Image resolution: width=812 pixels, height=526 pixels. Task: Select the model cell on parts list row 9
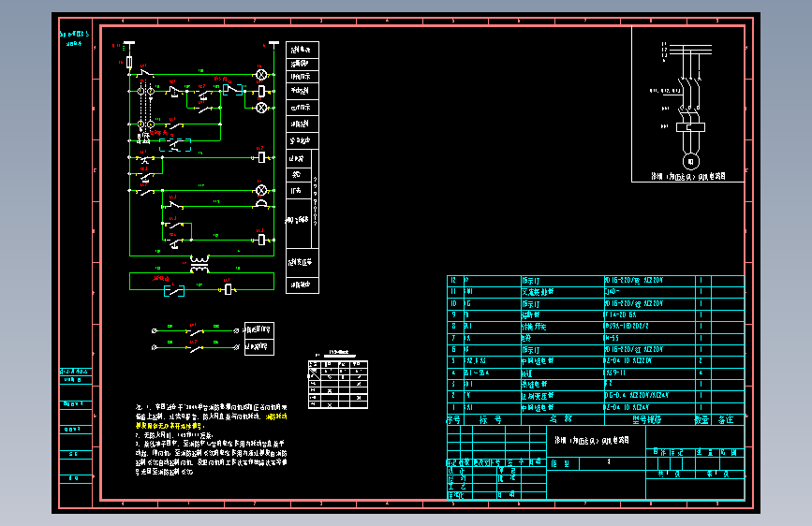[649, 314]
